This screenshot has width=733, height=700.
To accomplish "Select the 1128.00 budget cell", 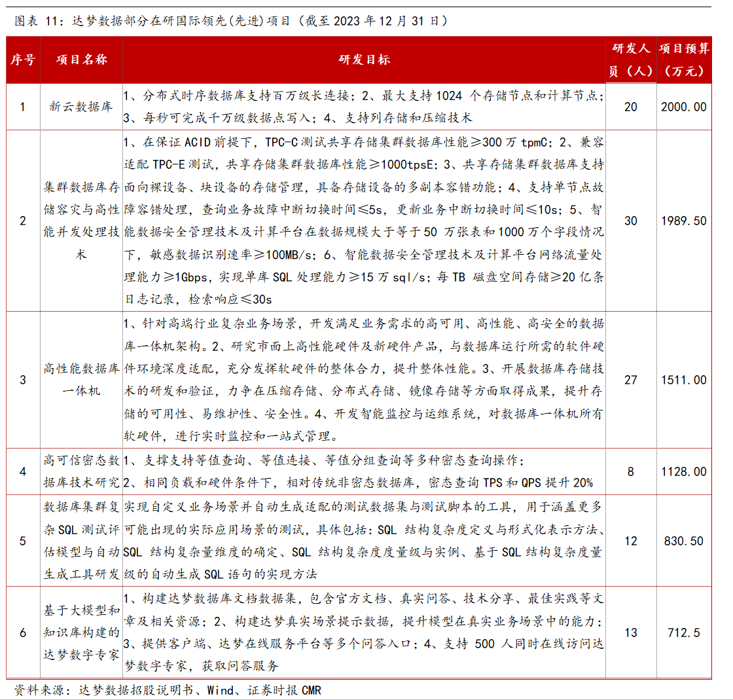I will click(x=684, y=471).
